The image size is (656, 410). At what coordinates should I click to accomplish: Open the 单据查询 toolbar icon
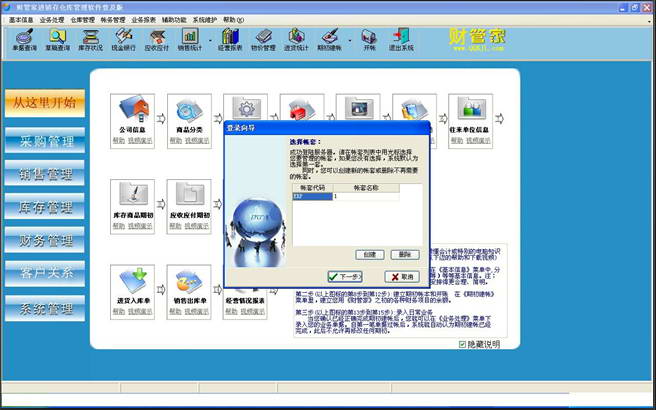coord(24,40)
